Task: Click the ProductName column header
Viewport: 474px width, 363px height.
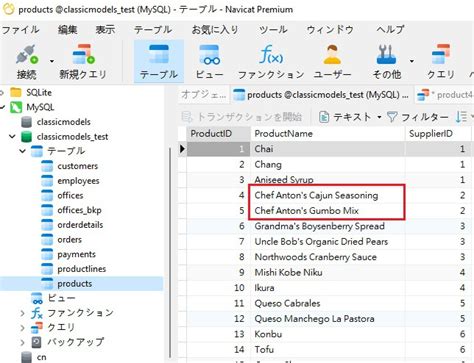Action: click(x=328, y=134)
